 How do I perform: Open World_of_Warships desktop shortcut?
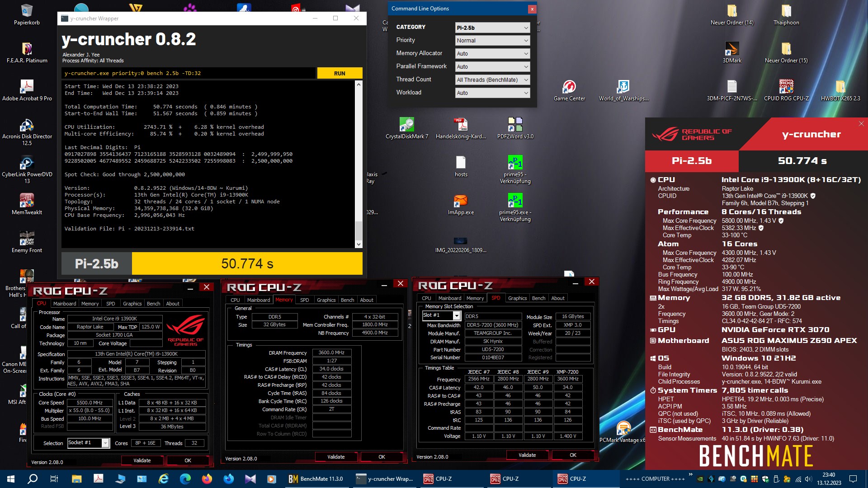click(623, 90)
